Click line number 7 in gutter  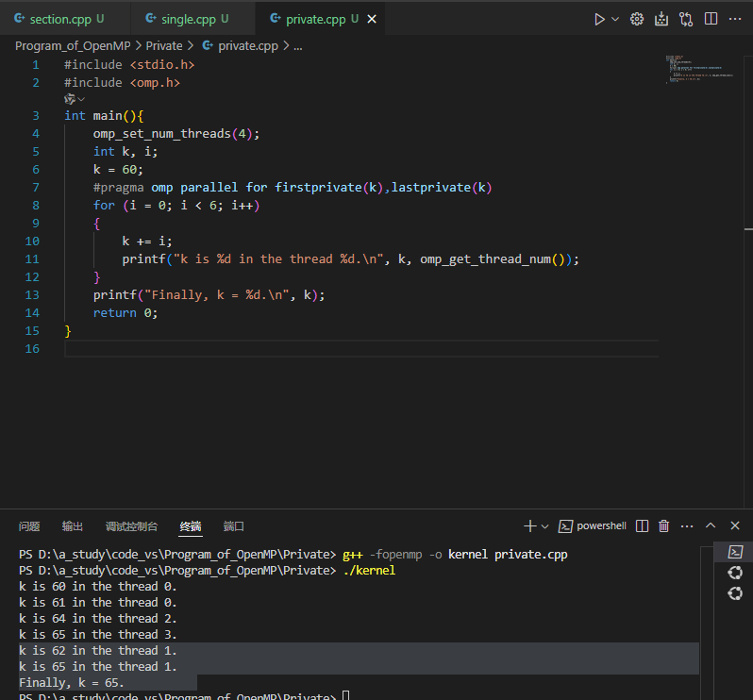(36, 187)
